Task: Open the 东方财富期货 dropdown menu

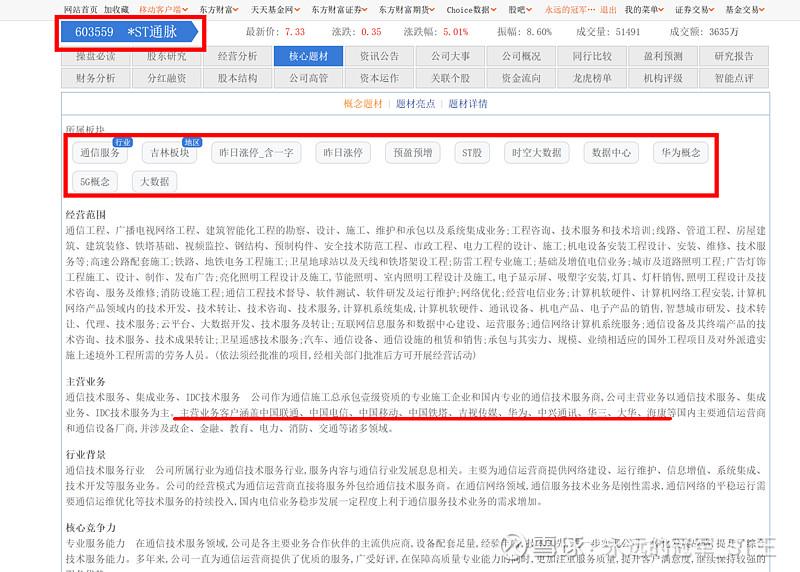Action: 407,10
